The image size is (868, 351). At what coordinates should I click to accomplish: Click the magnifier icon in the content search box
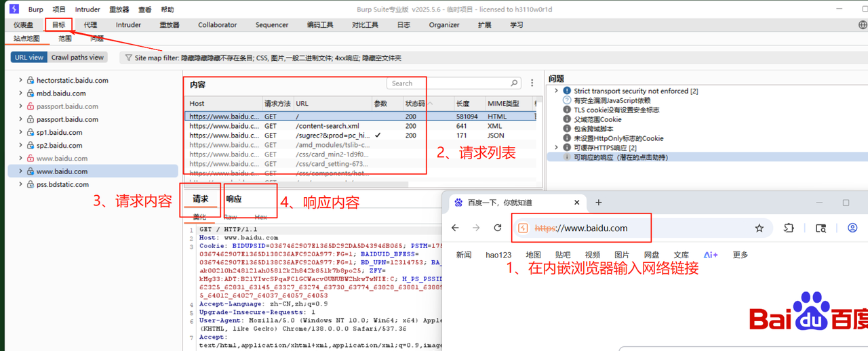pyautogui.click(x=514, y=83)
